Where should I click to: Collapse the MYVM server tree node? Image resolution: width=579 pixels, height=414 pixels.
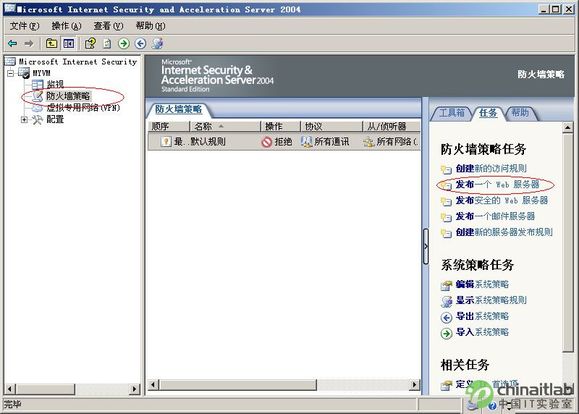pos(11,73)
